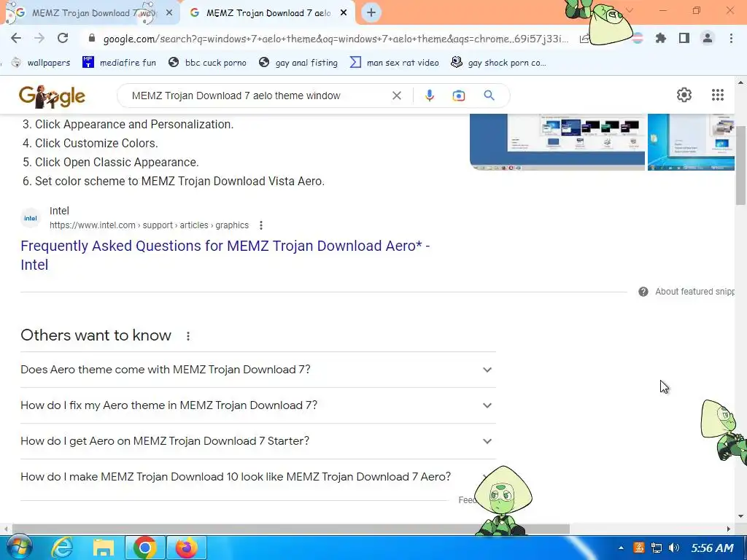This screenshot has height=560, width=747.
Task: Go forward with the browser arrow
Action: [x=39, y=38]
